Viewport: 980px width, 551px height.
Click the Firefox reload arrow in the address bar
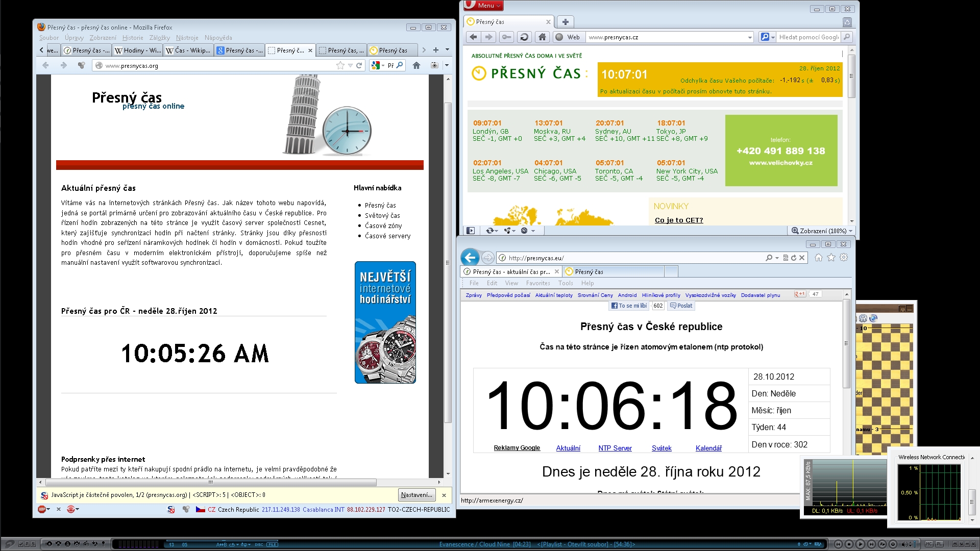(359, 65)
